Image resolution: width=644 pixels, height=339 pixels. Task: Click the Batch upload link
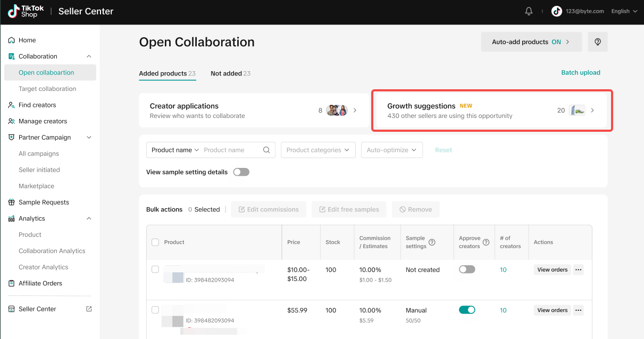[580, 73]
